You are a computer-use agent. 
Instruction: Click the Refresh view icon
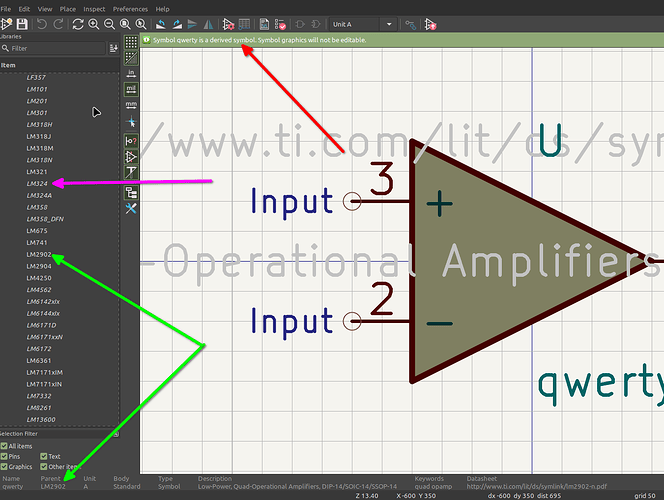77,23
